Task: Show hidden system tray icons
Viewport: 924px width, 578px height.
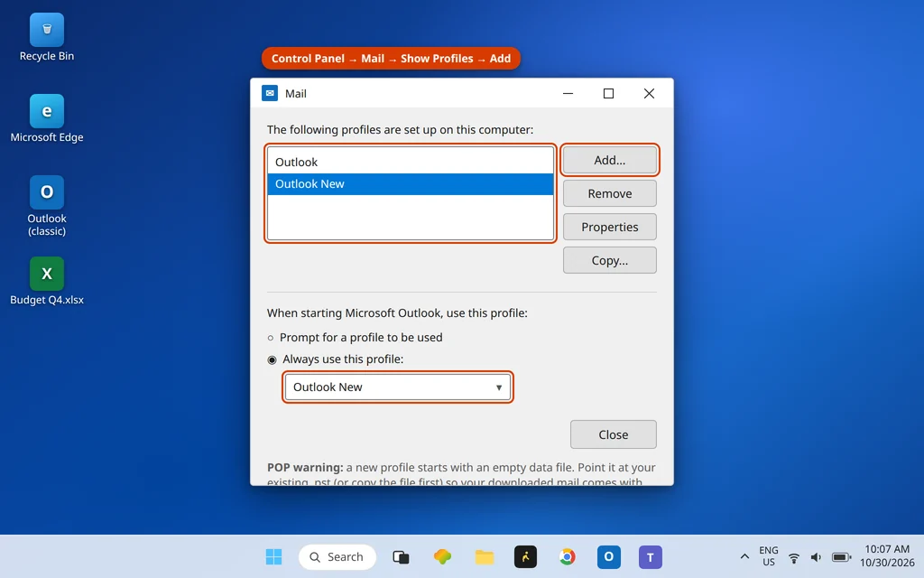Action: [744, 556]
